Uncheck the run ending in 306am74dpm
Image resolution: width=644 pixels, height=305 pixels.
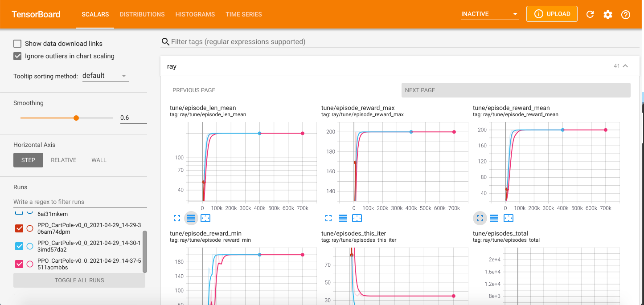coord(19,228)
